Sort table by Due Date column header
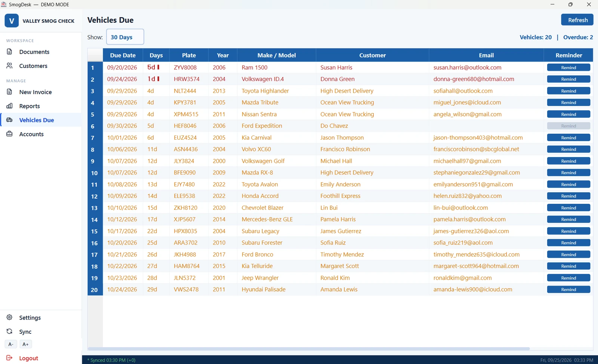598x364 pixels. (x=123, y=55)
